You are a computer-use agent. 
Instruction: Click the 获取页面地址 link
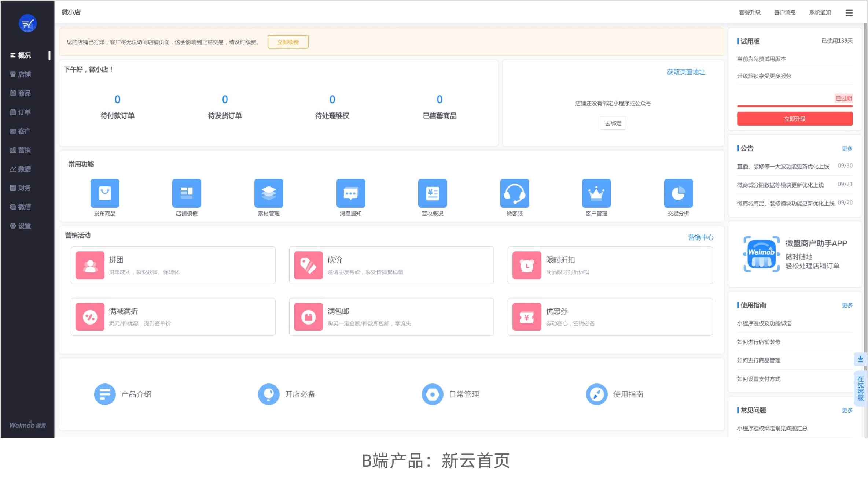click(x=685, y=72)
